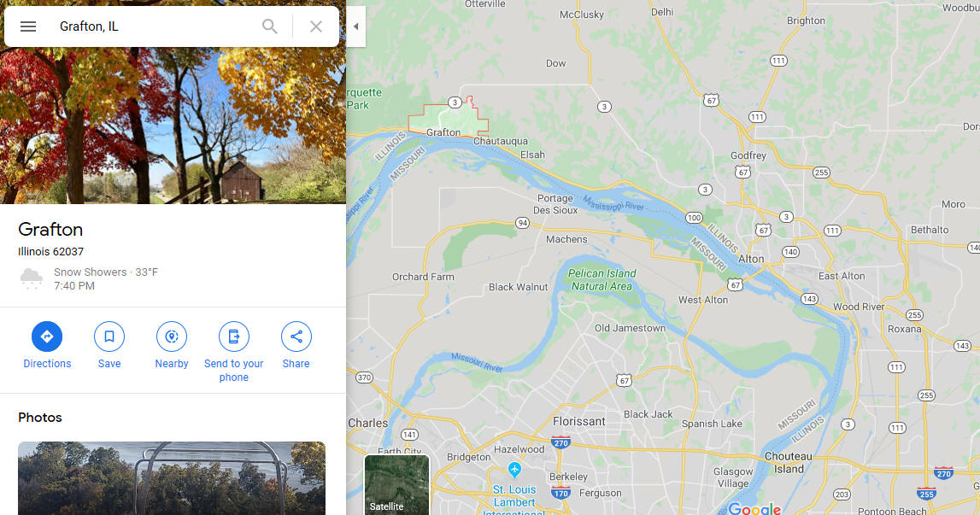Open the river photo under Photos
This screenshot has width=980, height=515.
pos(172,478)
